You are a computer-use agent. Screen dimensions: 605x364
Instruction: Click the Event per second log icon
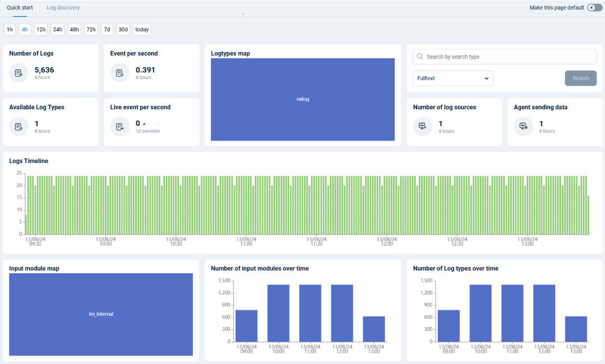point(119,72)
